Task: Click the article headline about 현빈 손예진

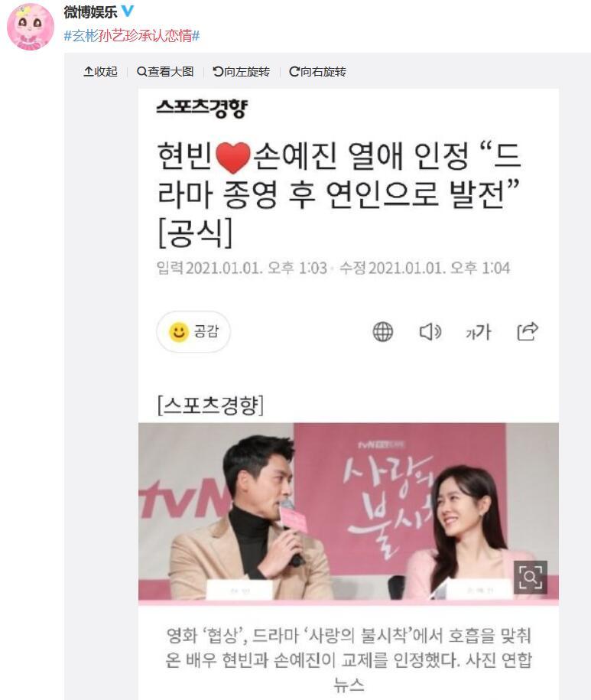Action: [339, 194]
